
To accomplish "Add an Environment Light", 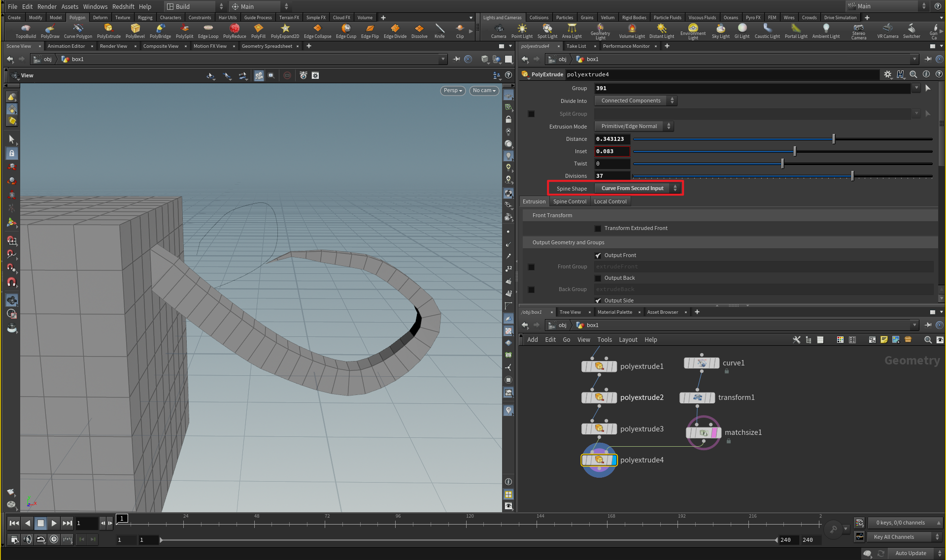I will click(693, 31).
